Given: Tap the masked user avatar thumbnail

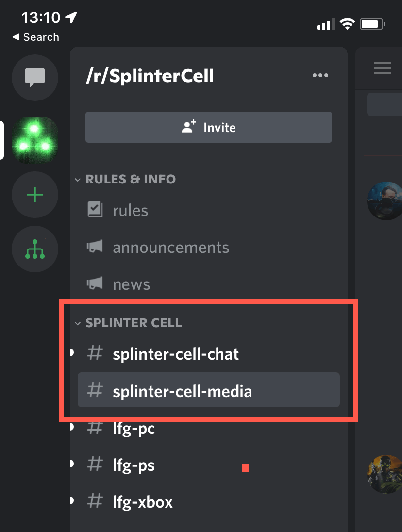Looking at the screenshot, I should (x=385, y=200).
